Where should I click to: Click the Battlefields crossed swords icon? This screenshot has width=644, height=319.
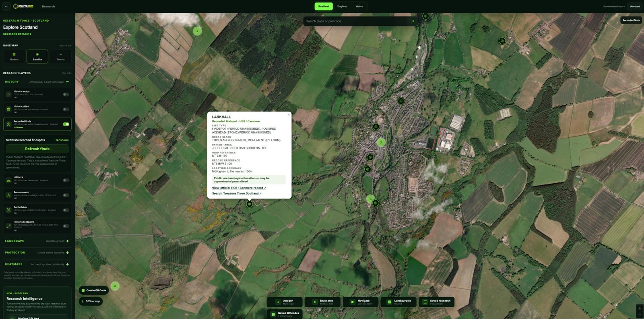click(8, 210)
